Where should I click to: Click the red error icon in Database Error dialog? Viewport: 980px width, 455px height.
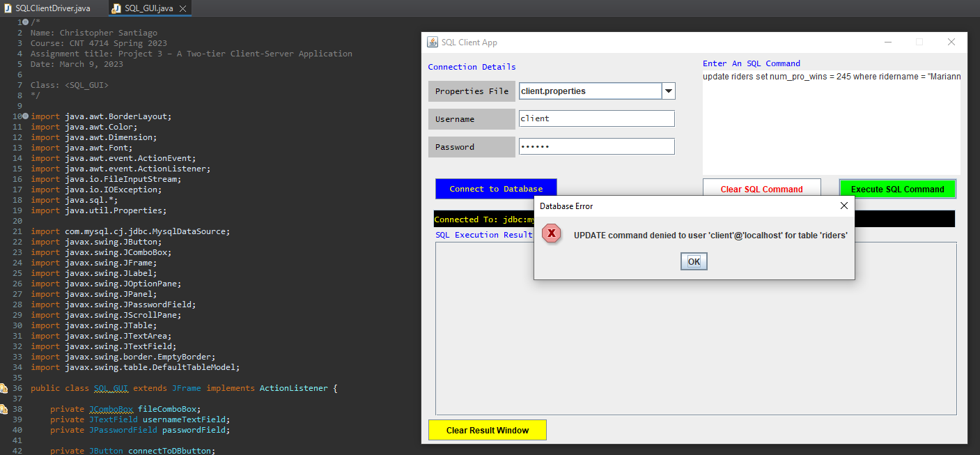tap(552, 234)
